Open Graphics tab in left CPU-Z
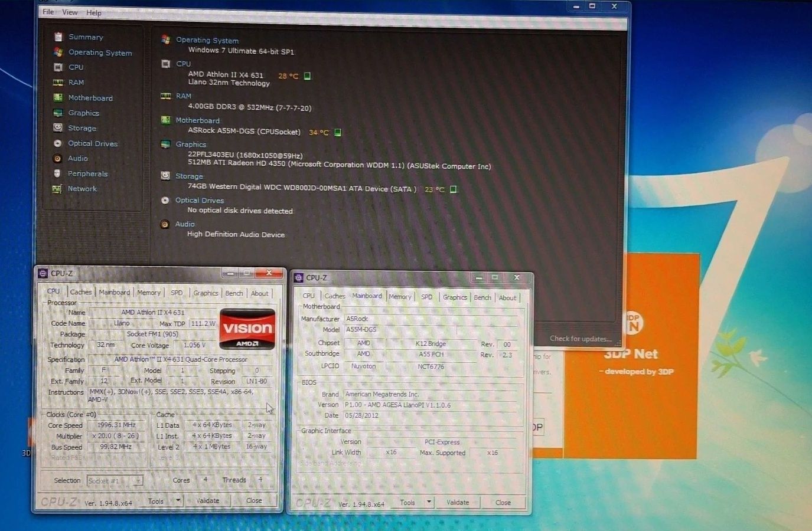Screen dimensions: 812x531 coord(206,293)
